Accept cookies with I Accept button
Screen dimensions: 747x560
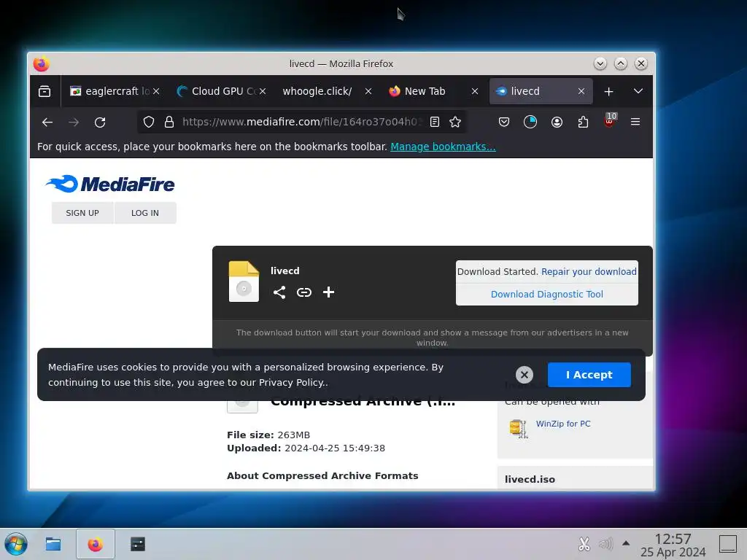point(589,375)
